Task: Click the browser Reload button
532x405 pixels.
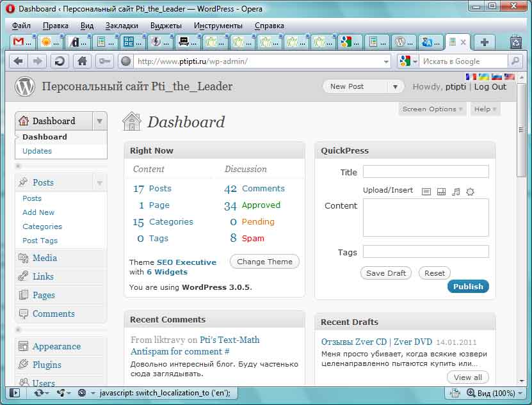Action: [x=60, y=61]
